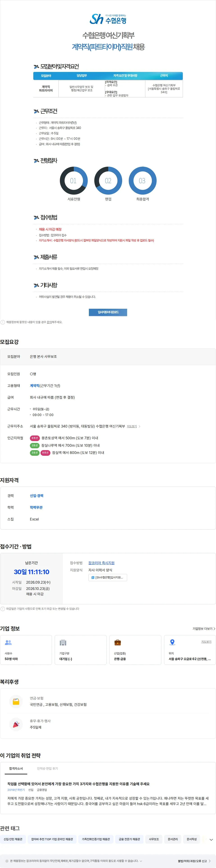Click the 전형절차 section bullet icon
This screenshot has height=868, width=216.
tap(36, 161)
